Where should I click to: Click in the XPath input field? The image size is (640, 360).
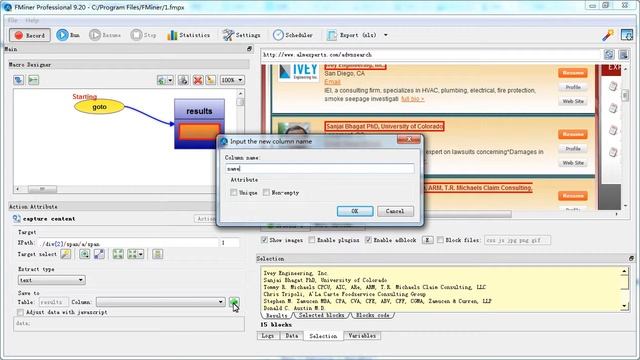tap(128, 243)
